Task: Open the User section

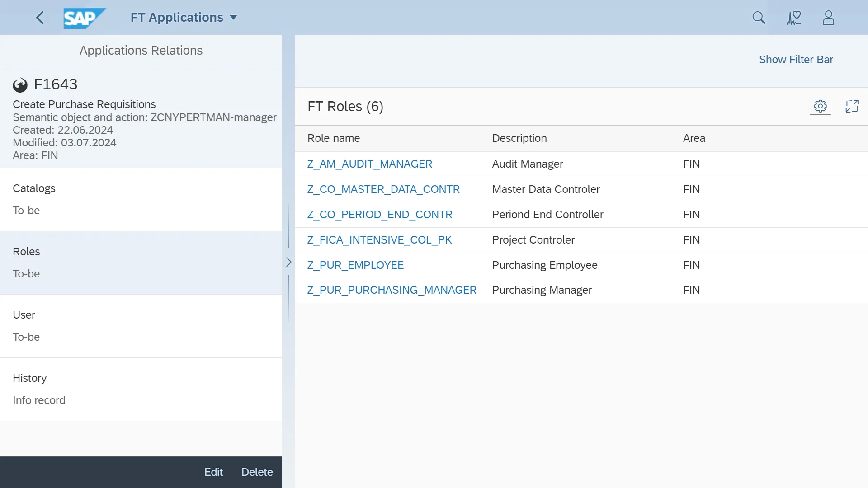Action: pos(141,326)
